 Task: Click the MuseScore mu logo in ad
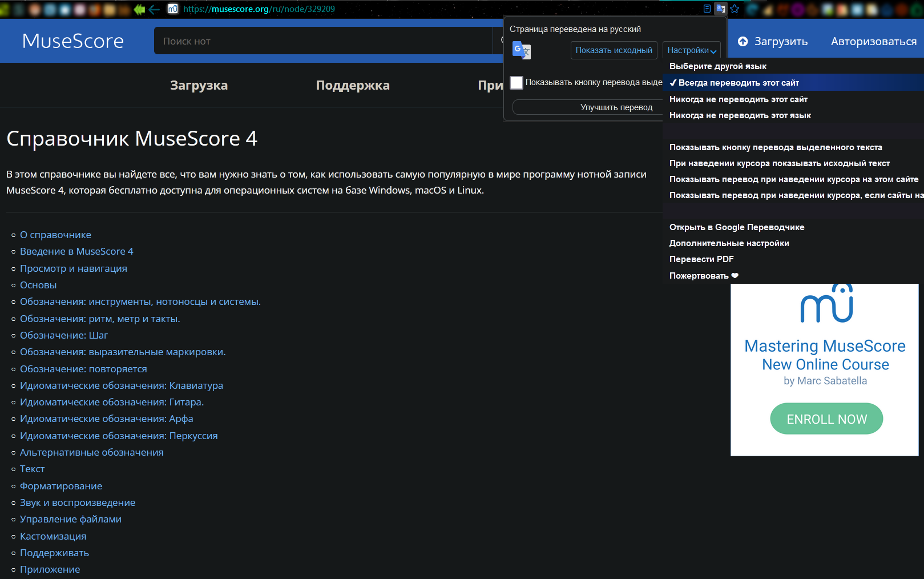826,303
